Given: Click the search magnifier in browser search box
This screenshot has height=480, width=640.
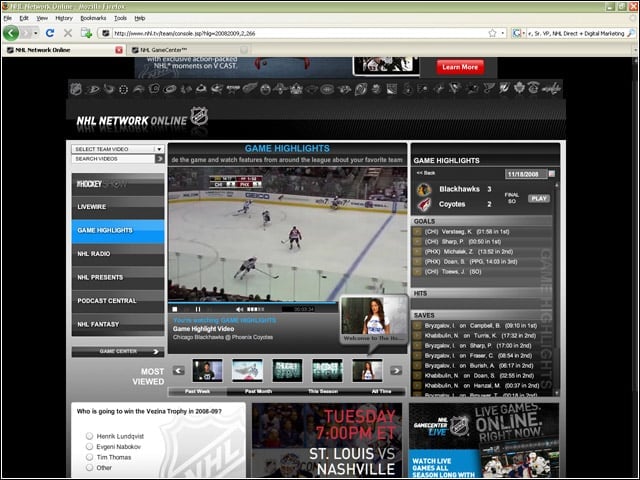Looking at the screenshot, I should tap(631, 33).
